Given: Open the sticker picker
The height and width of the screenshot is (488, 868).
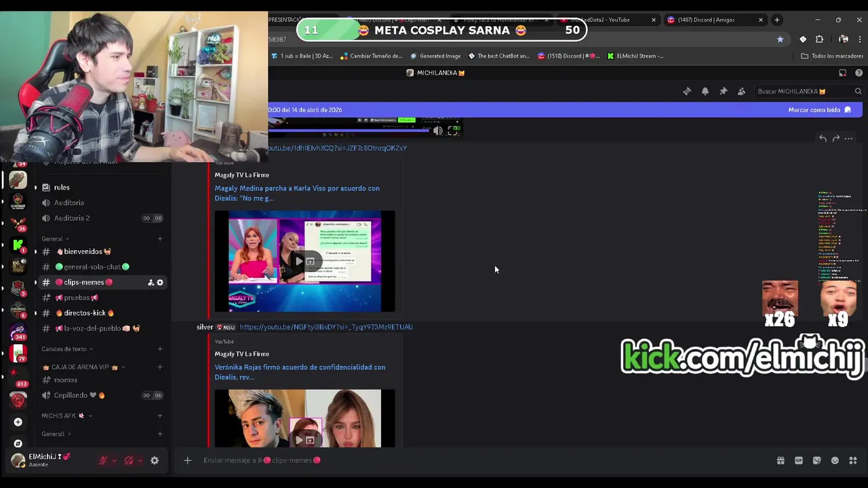Looking at the screenshot, I should point(816,460).
